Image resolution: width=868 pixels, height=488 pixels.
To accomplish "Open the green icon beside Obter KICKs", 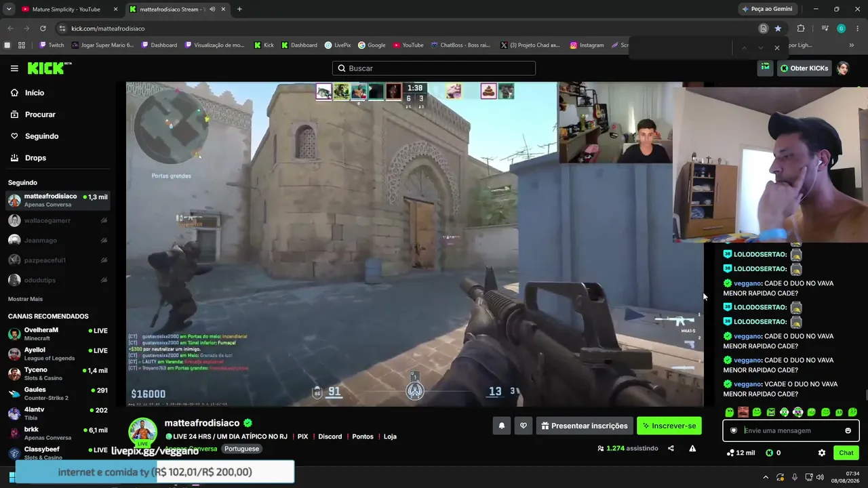I will 765,68.
